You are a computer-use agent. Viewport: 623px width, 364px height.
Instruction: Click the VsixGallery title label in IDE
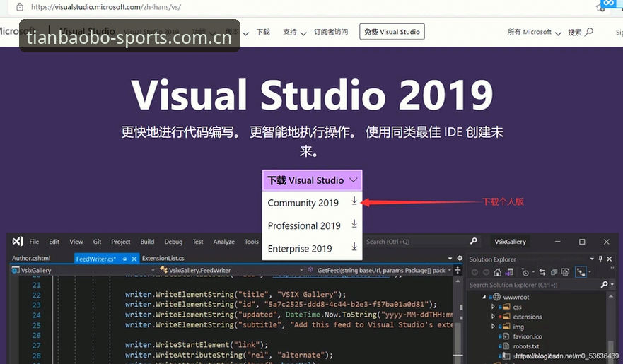pos(510,241)
